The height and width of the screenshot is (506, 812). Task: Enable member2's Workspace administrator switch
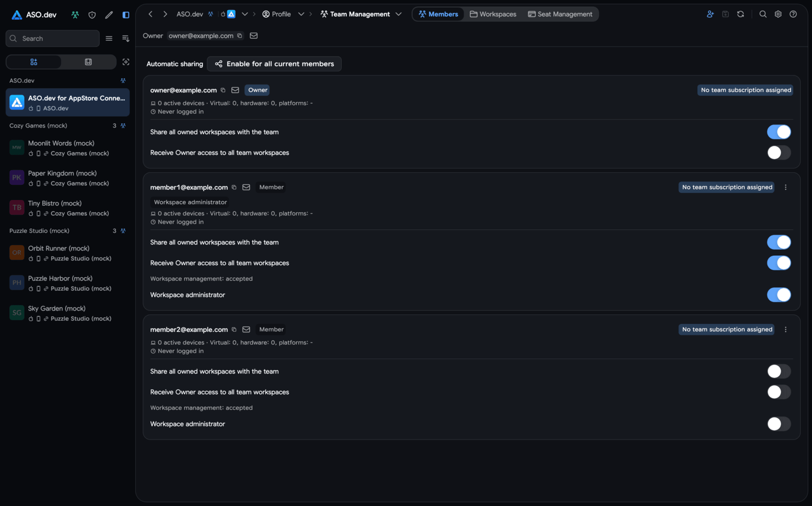click(x=779, y=424)
